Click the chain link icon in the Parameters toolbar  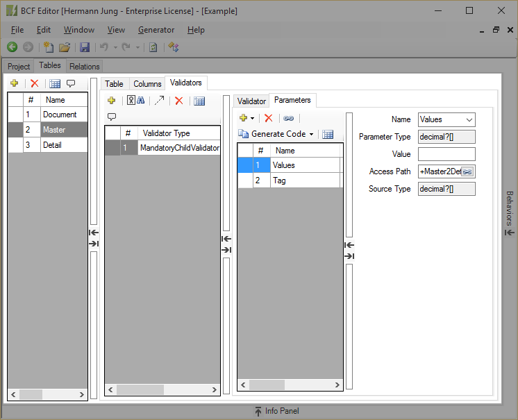point(288,118)
